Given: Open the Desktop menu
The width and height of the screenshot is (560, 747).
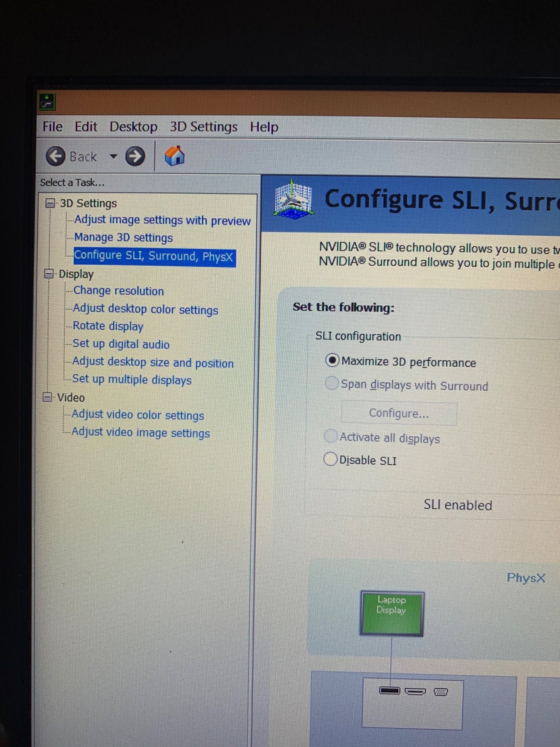Looking at the screenshot, I should coord(134,127).
